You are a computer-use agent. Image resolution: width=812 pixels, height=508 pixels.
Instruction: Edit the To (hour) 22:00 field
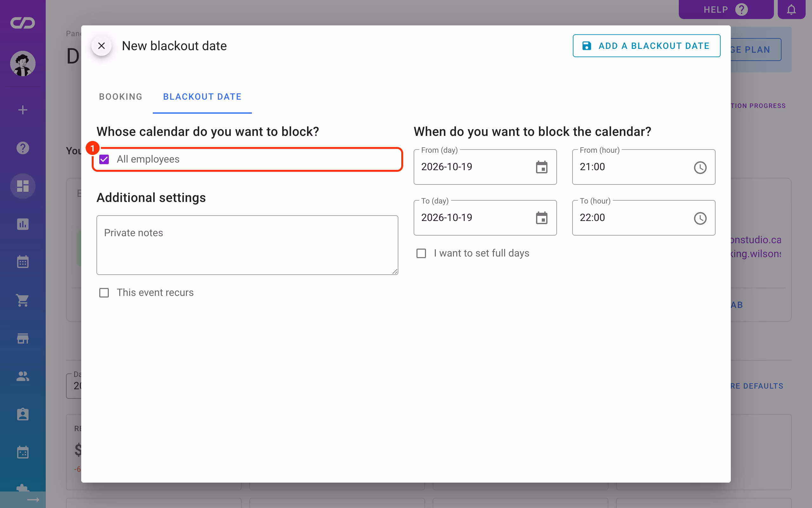[644, 218]
